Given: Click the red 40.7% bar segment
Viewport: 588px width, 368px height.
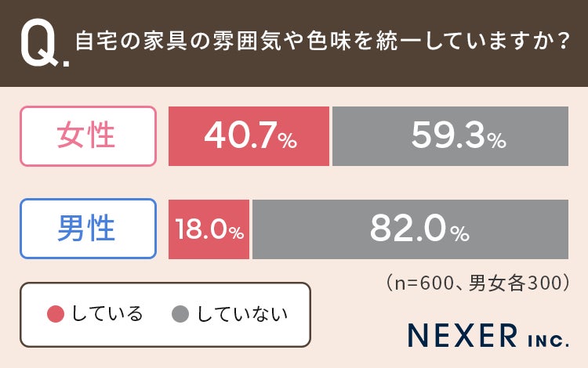Looking at the screenshot, I should [x=249, y=136].
